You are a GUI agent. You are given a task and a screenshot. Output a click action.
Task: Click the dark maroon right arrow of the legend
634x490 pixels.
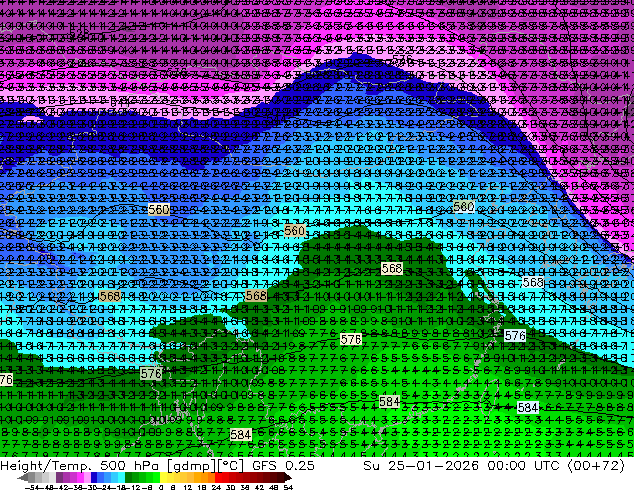click(288, 477)
